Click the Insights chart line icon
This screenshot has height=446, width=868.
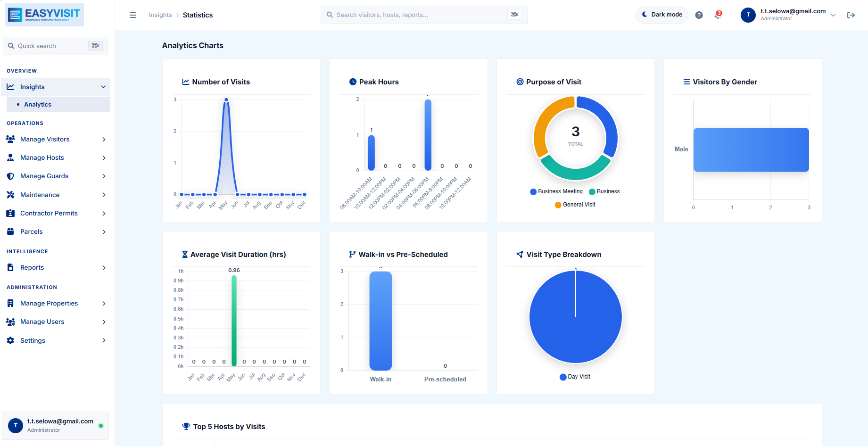pyautogui.click(x=10, y=87)
